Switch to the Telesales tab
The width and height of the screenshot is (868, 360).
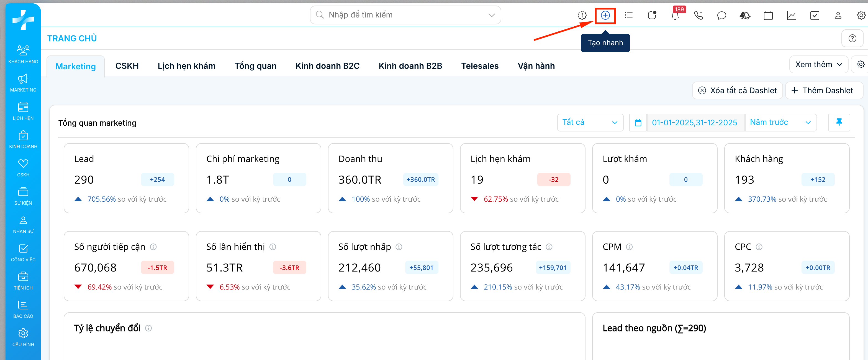point(479,66)
